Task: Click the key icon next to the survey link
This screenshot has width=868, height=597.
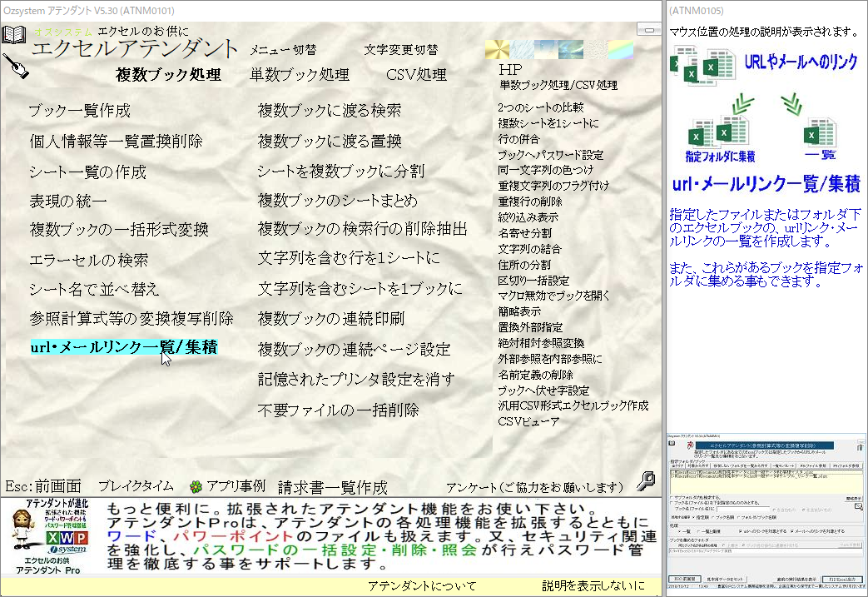Action: tap(645, 481)
